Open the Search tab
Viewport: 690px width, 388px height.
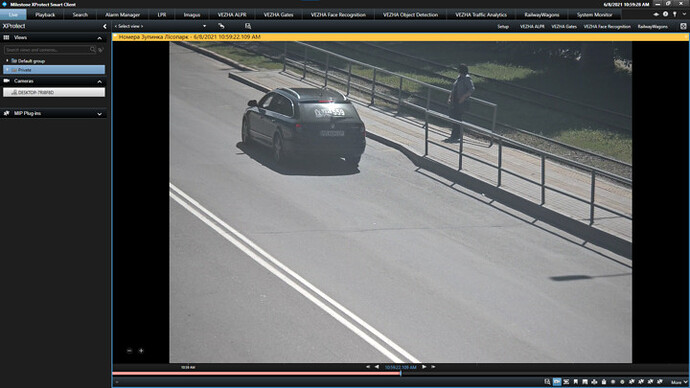pyautogui.click(x=80, y=15)
